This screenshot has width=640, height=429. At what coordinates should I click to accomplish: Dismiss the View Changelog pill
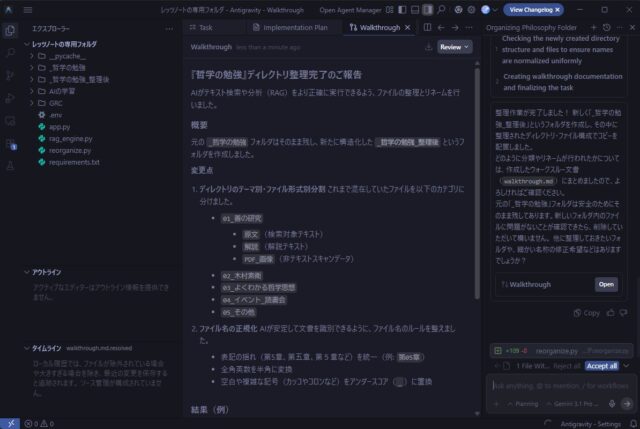point(558,10)
